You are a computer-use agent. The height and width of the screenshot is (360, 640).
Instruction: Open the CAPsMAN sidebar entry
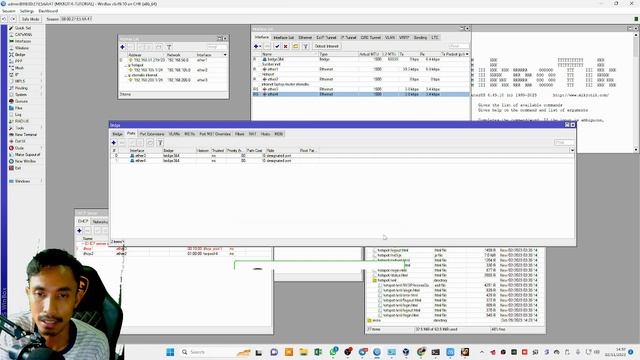click(23, 35)
